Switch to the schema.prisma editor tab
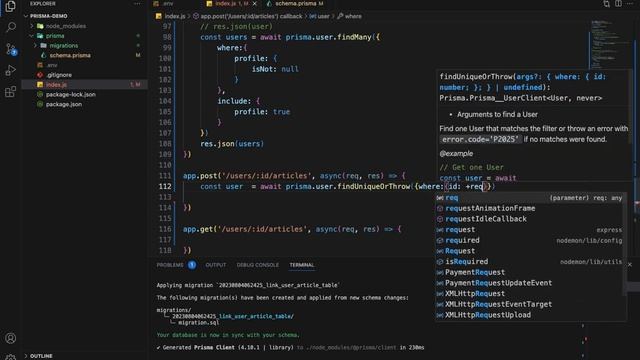Screen dimensions: 640x360 (x=295, y=4)
